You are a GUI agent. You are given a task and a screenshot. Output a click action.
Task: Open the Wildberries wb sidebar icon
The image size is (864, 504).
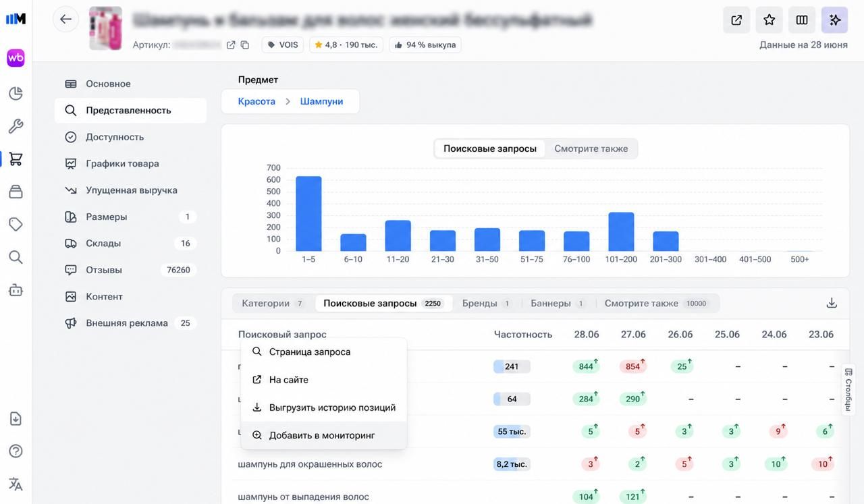(16, 58)
